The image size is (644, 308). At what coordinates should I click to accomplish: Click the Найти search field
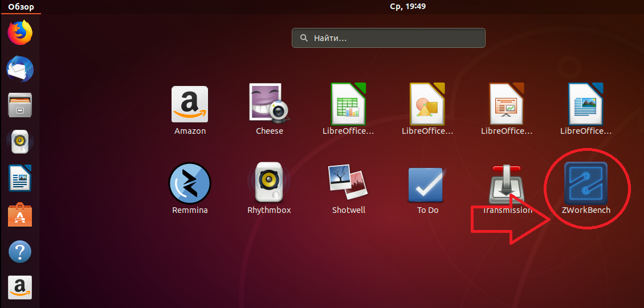[389, 38]
